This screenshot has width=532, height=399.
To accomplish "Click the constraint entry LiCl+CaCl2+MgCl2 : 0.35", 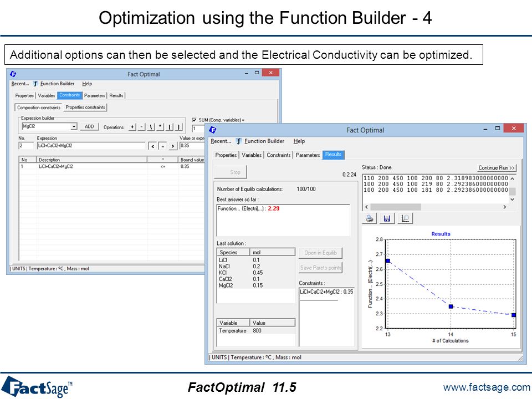I will click(x=326, y=292).
